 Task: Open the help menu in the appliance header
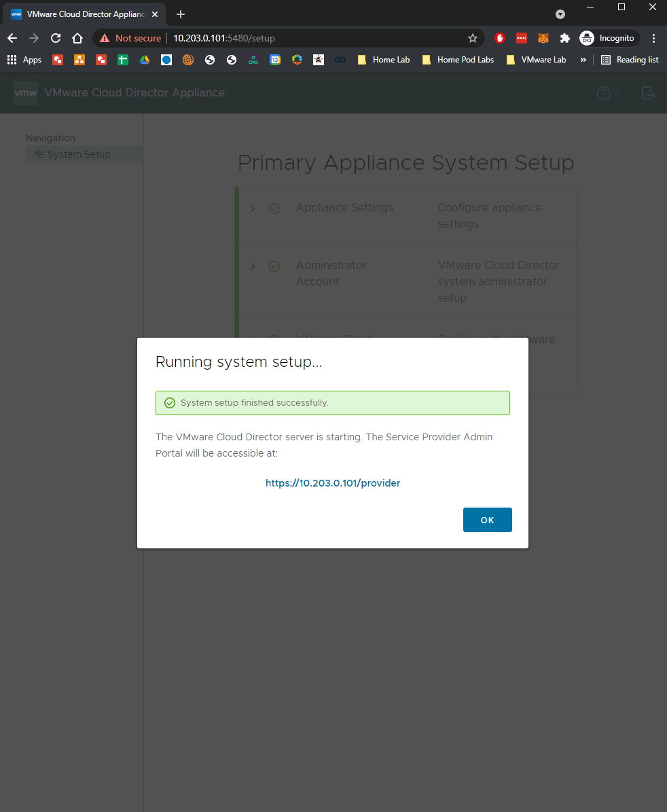pyautogui.click(x=607, y=93)
